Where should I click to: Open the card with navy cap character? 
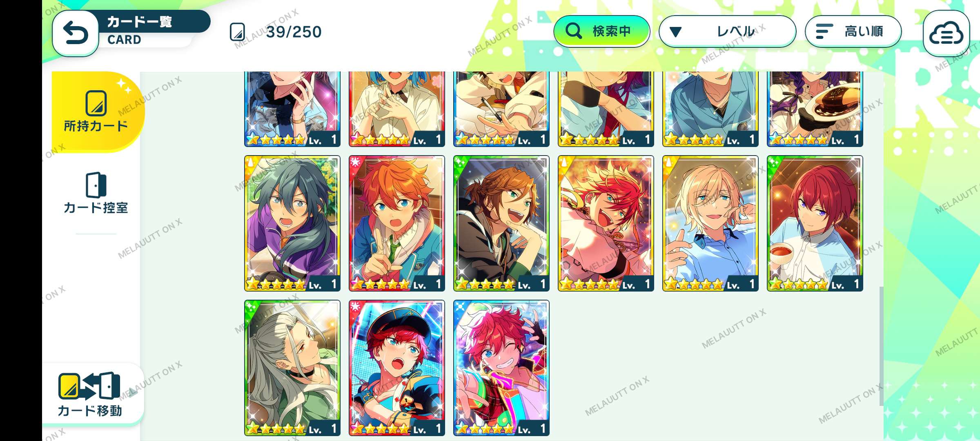point(397,368)
